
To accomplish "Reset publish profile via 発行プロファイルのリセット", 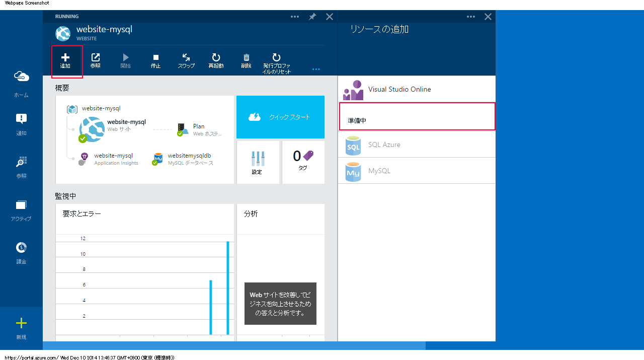I will [x=276, y=58].
